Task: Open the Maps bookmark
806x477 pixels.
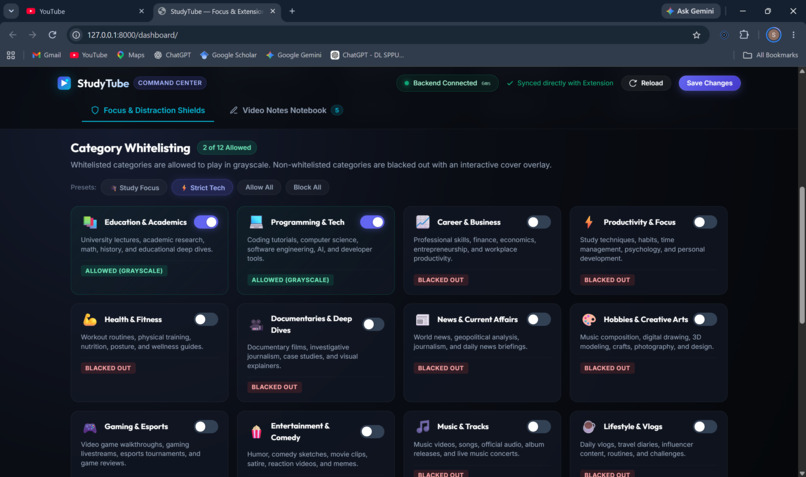Action: [131, 55]
